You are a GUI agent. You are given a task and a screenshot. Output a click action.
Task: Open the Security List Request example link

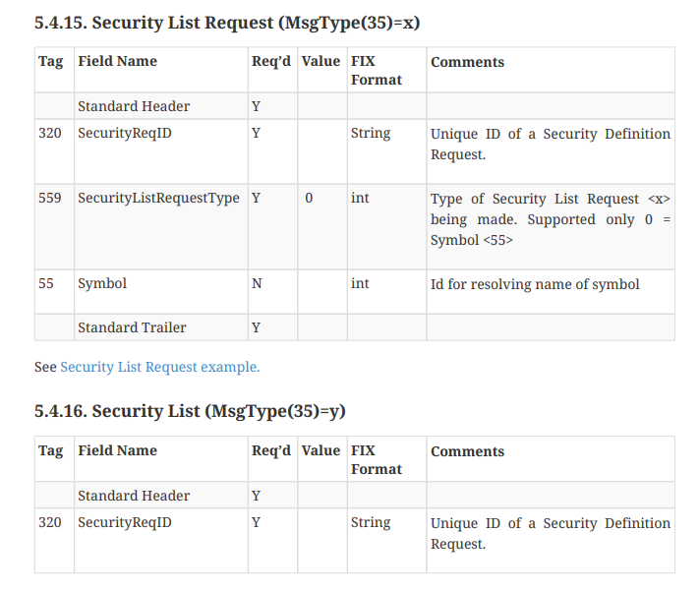point(160,367)
